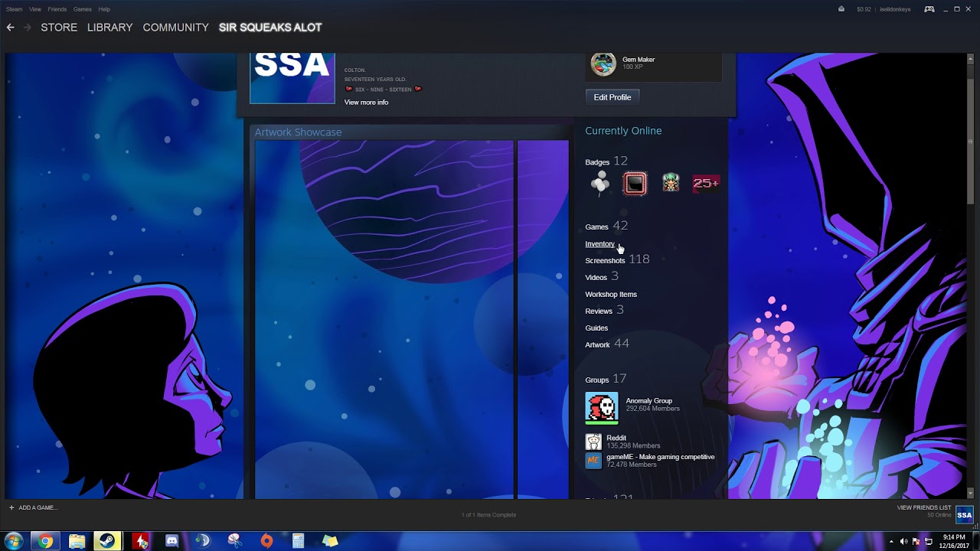Open the Reviews 3 link
The image size is (980, 551).
(x=604, y=311)
